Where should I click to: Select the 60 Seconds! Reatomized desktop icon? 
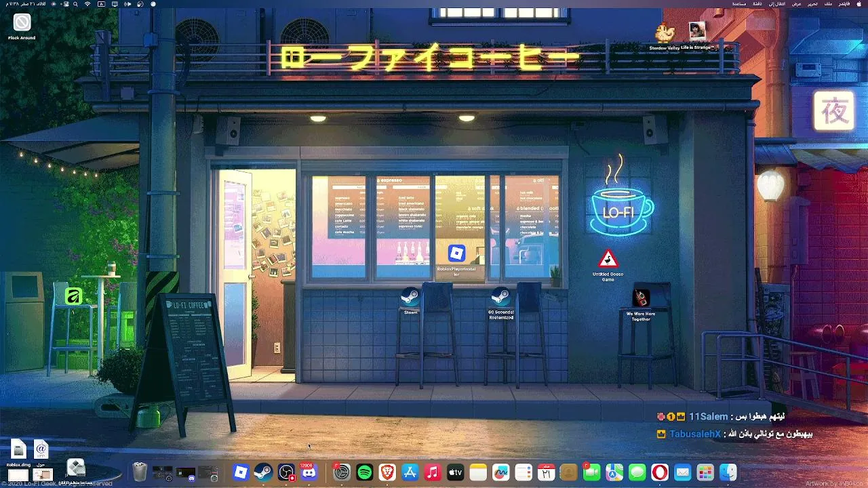pyautogui.click(x=501, y=297)
